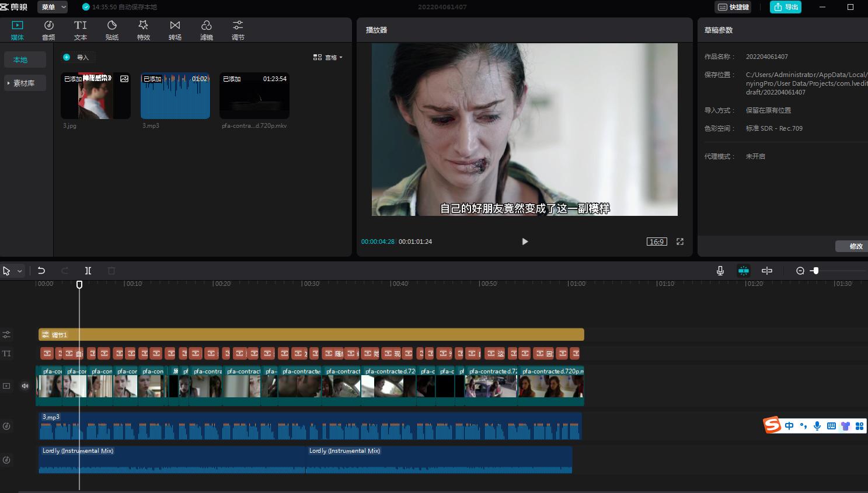Delete the selected clip

tap(111, 271)
